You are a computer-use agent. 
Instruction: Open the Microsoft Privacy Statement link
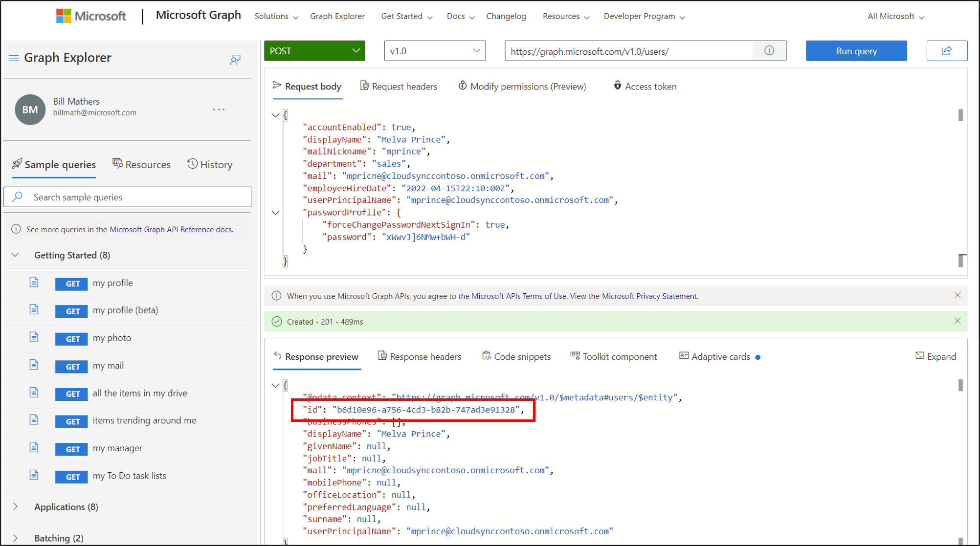click(x=650, y=296)
